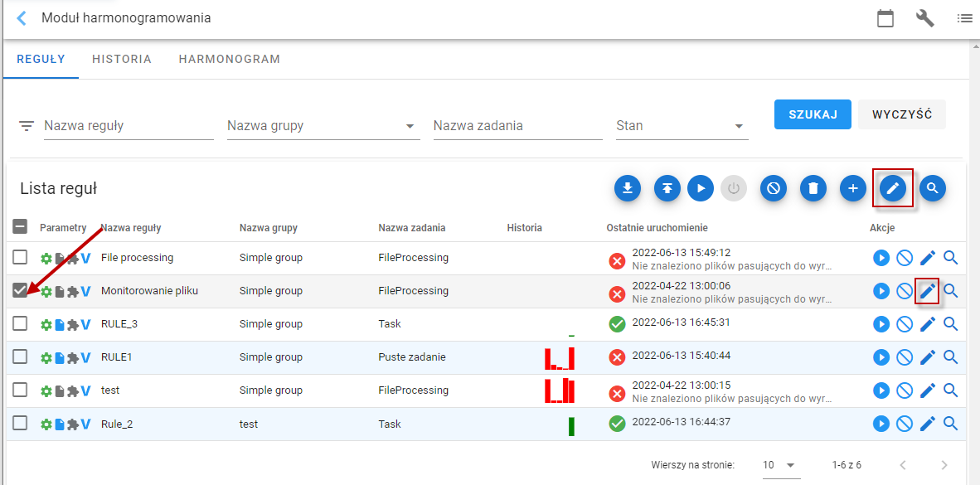Screen dimensions: 980x485
Task: Run the File processing rule
Action: [881, 258]
